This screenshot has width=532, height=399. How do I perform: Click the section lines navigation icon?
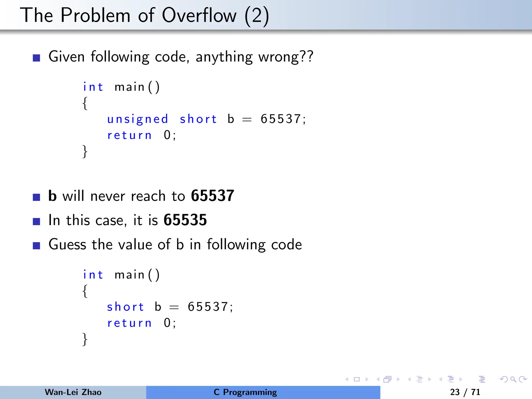(451, 380)
